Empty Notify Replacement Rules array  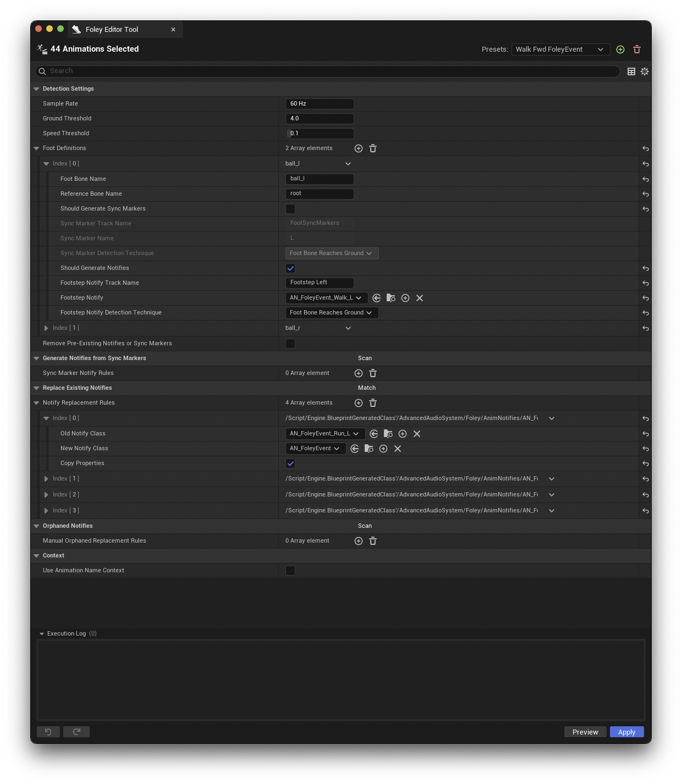(373, 403)
